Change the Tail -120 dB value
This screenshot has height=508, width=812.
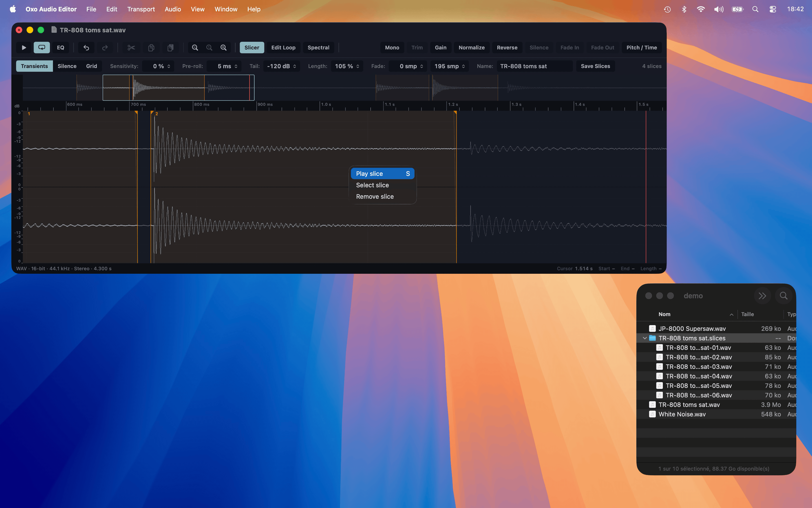[281, 66]
